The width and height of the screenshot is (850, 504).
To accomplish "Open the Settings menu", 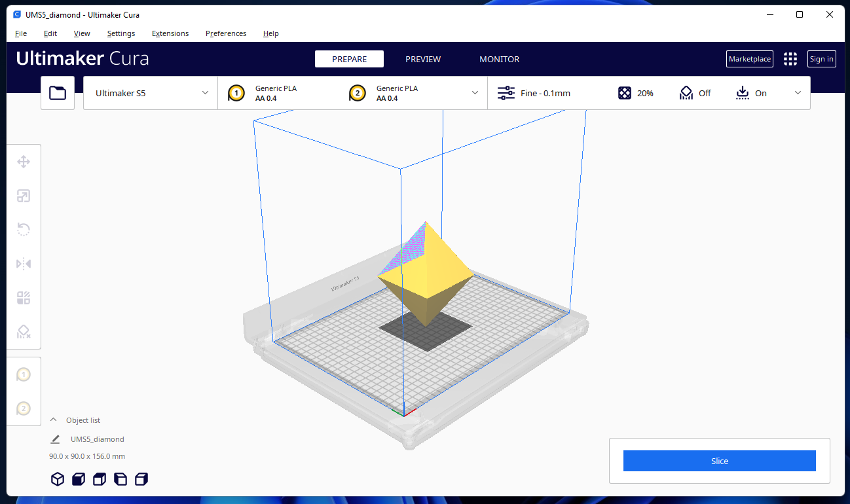I will pyautogui.click(x=121, y=33).
